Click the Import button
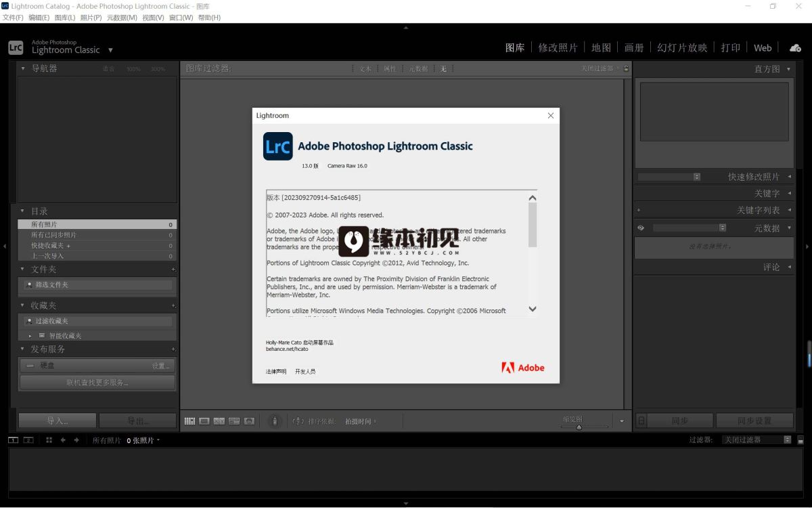This screenshot has height=508, width=812. point(58,421)
